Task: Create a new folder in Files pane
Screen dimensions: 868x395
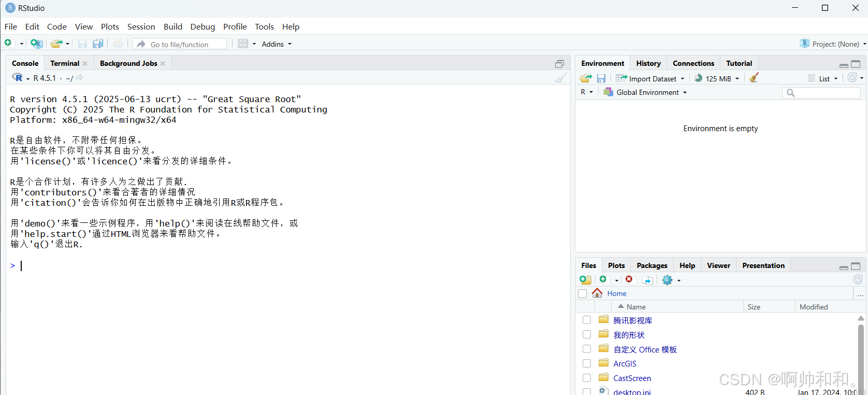Action: pos(586,280)
